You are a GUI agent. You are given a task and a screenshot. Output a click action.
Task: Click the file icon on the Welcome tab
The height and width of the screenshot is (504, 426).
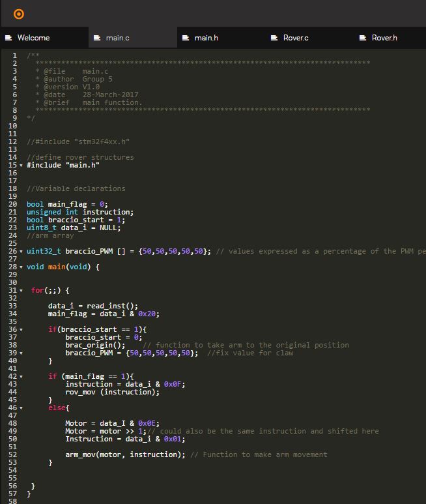point(8,38)
